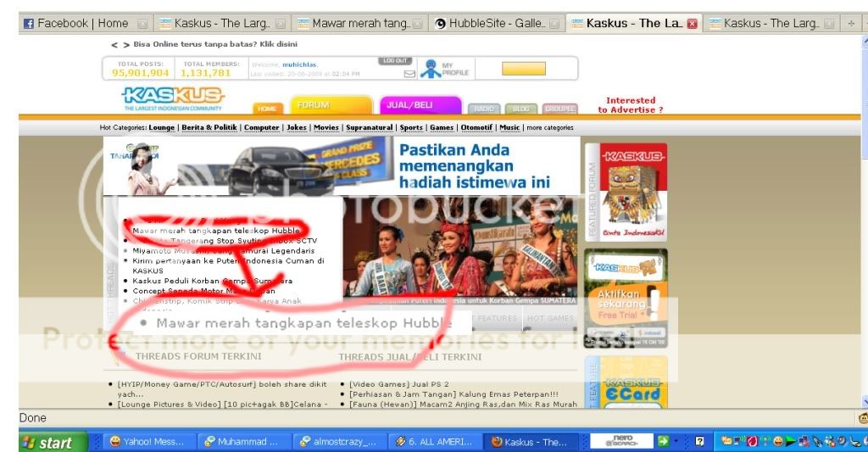This screenshot has width=868, height=452.
Task: Click the page vertical scrollbar
Action: click(x=864, y=221)
